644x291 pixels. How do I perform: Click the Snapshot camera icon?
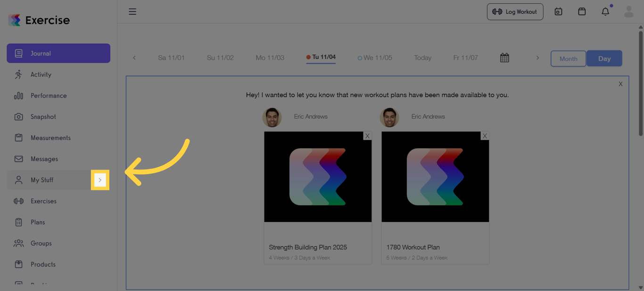click(18, 117)
